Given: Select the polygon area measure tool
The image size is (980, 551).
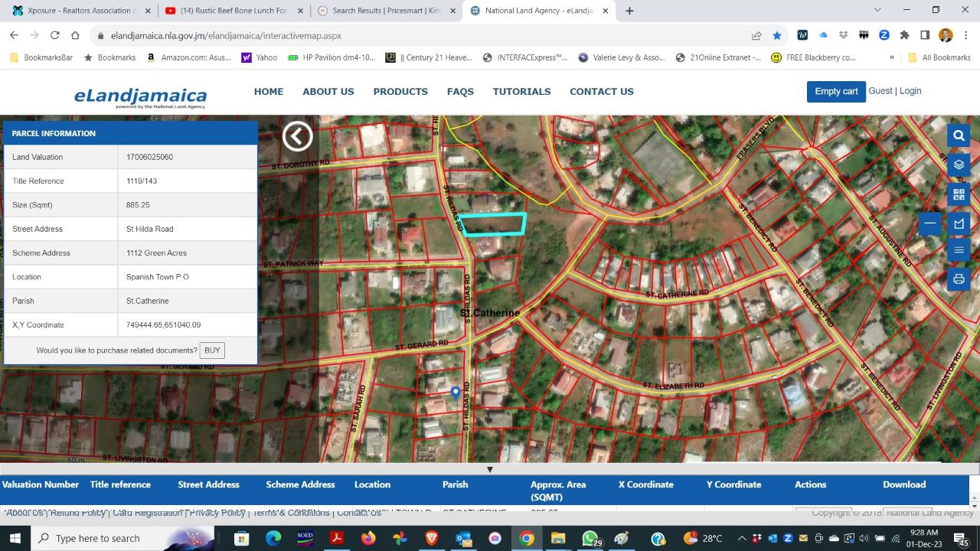Looking at the screenshot, I should [959, 223].
